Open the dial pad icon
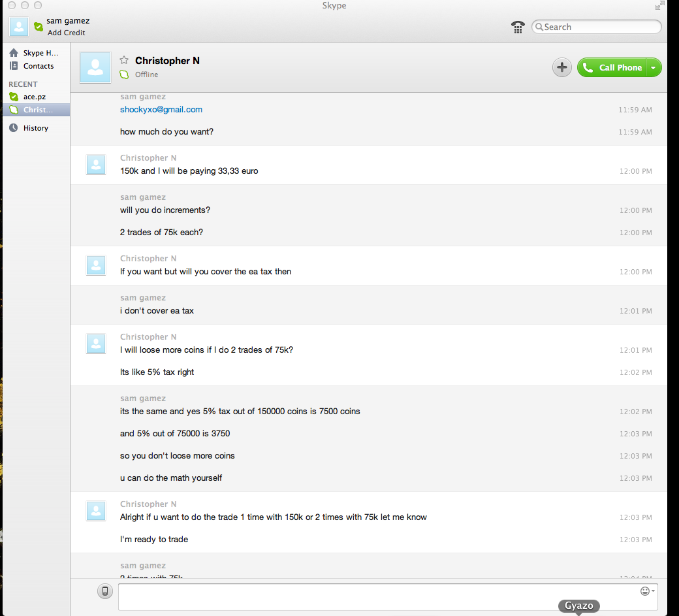The width and height of the screenshot is (679, 616). (518, 27)
